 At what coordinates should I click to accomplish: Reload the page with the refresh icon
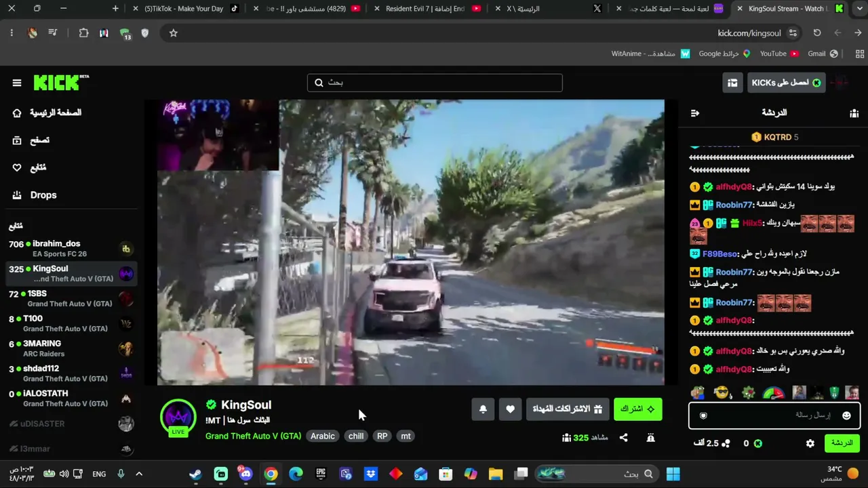point(817,33)
